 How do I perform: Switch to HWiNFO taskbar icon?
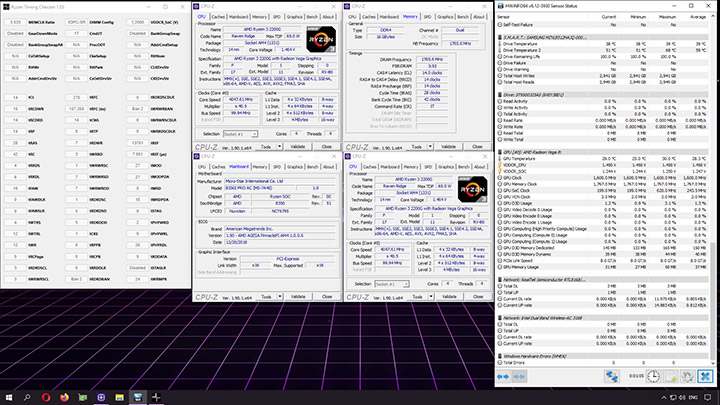click(x=138, y=397)
